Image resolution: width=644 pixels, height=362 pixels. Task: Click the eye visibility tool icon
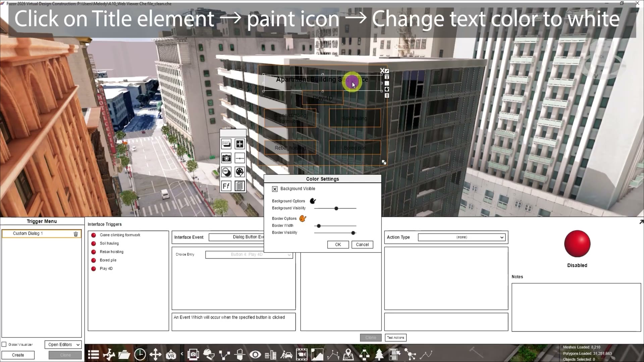coord(255,354)
